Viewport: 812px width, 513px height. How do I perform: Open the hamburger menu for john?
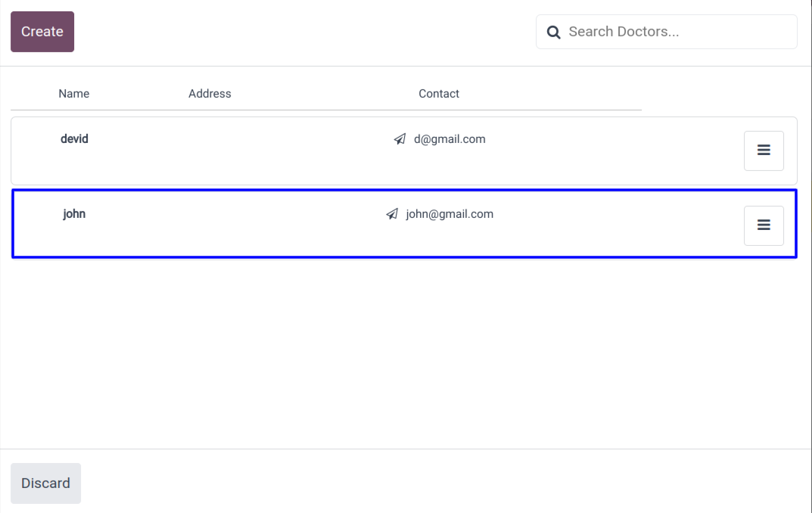click(764, 225)
